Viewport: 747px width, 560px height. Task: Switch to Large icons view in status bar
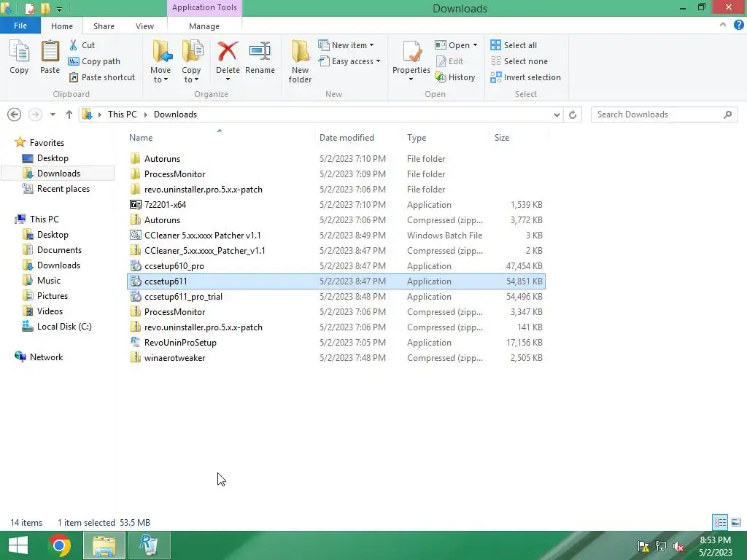point(735,522)
